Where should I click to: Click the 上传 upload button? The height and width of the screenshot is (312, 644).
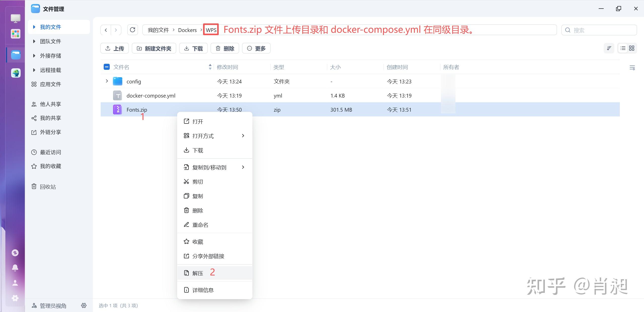pyautogui.click(x=115, y=48)
